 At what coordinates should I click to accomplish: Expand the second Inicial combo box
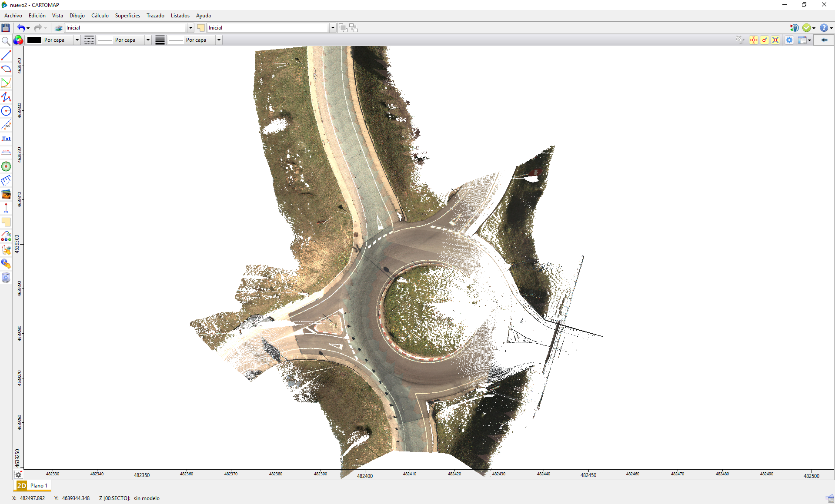[333, 28]
